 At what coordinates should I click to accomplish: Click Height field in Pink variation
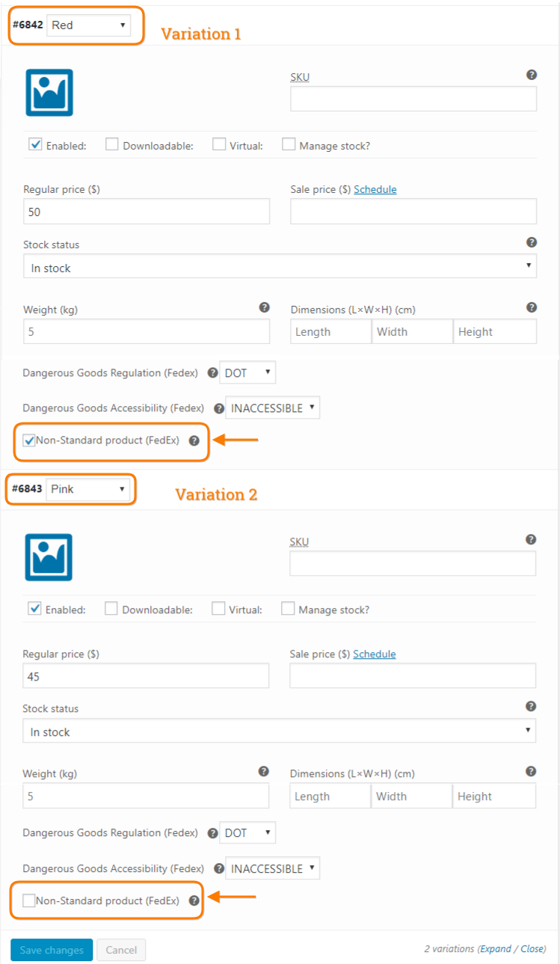click(494, 796)
